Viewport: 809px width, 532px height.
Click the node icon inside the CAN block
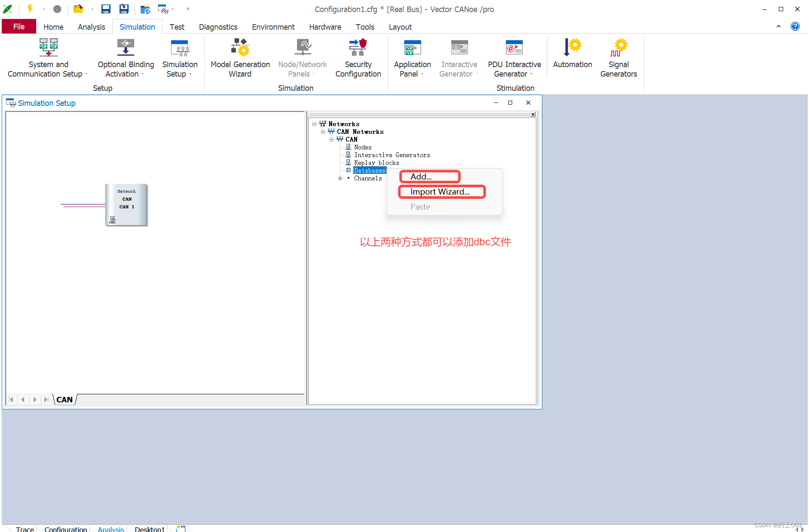point(112,220)
